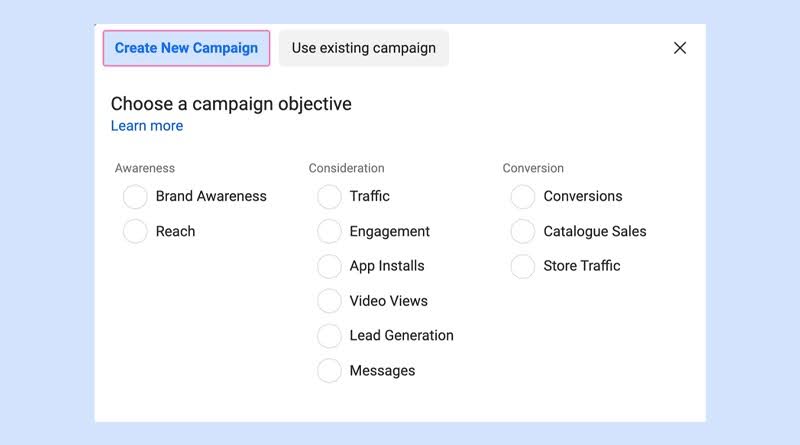
Task: Choose the Conversions objective
Action: coord(523,196)
